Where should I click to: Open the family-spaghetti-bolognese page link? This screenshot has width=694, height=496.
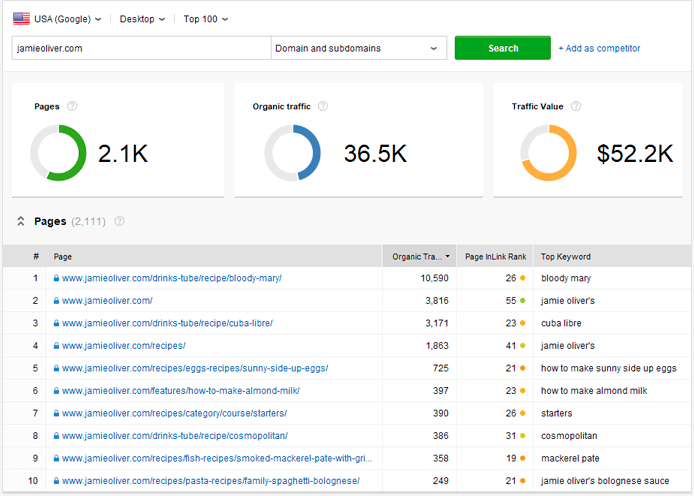pyautogui.click(x=211, y=481)
